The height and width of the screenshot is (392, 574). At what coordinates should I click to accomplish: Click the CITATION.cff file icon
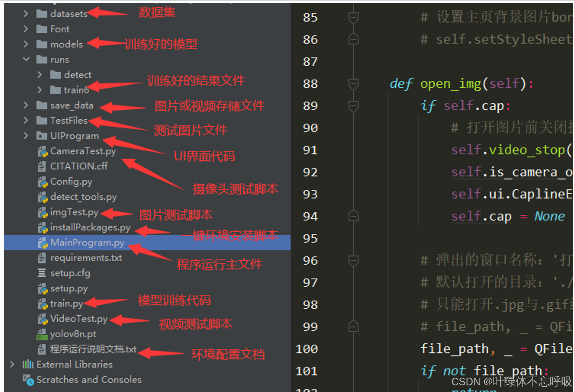point(42,166)
